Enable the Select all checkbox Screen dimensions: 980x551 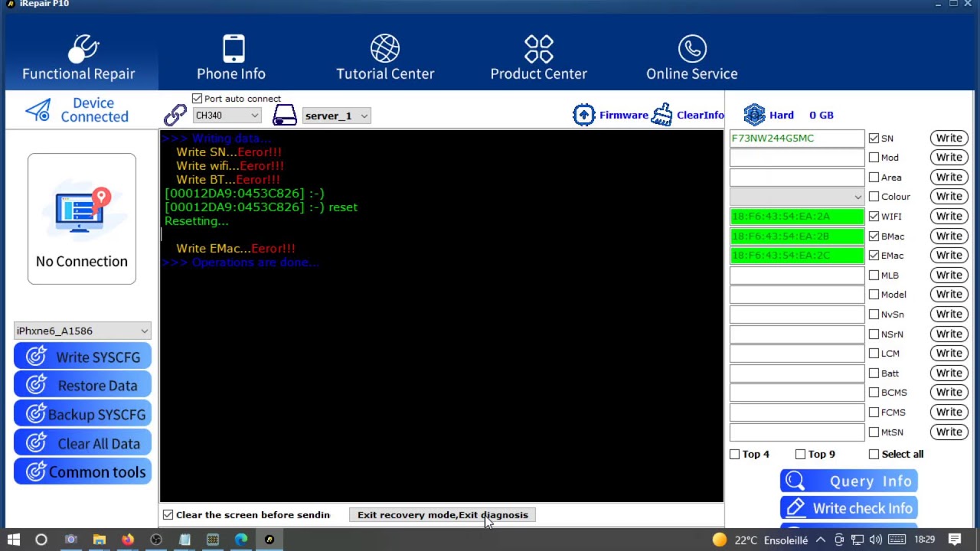tap(874, 454)
